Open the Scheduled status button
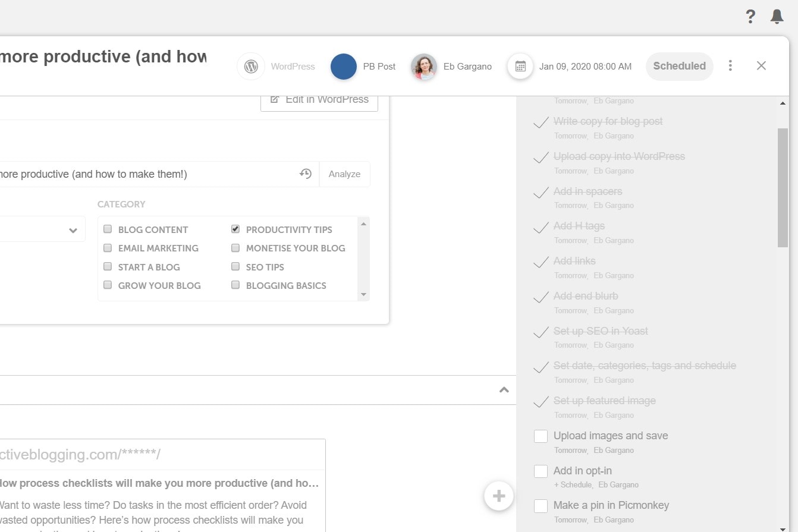 pos(680,66)
